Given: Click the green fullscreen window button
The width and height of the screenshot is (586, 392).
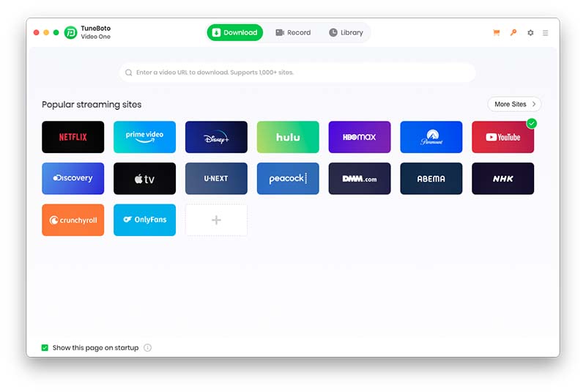Looking at the screenshot, I should (x=56, y=32).
